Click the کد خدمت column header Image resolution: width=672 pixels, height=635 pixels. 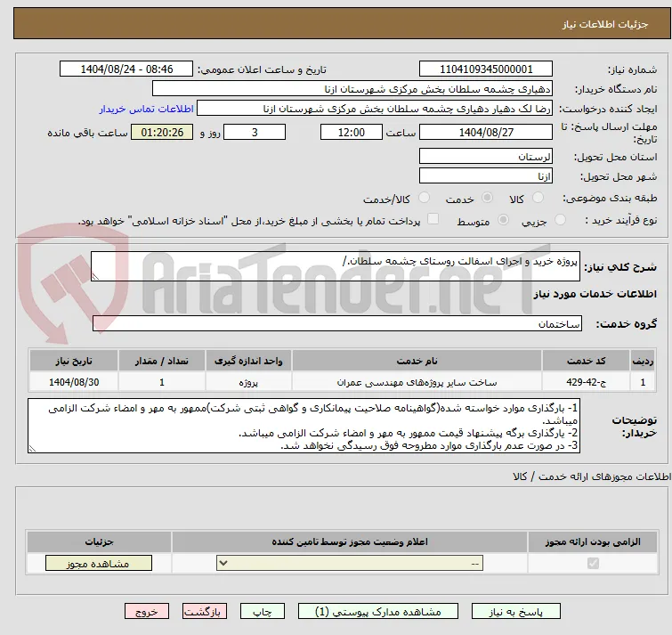pyautogui.click(x=586, y=361)
